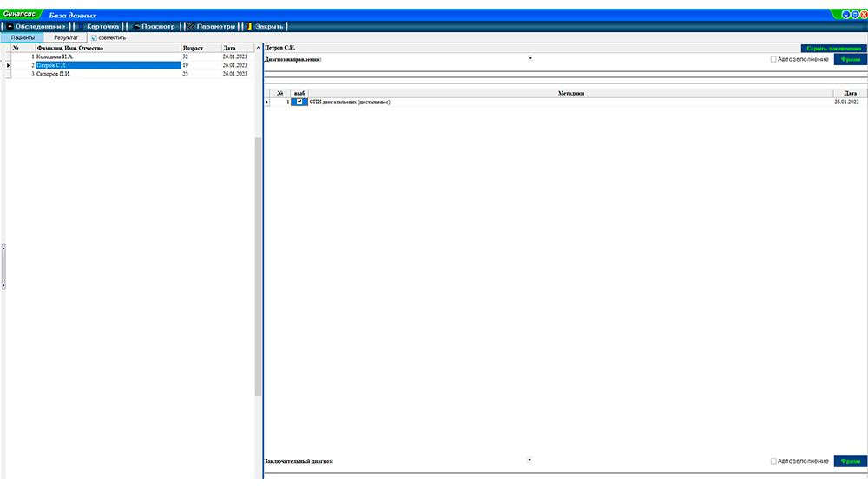Viewport: 868px width, 489px height.
Task: Switch to the Результат tab
Action: click(65, 37)
